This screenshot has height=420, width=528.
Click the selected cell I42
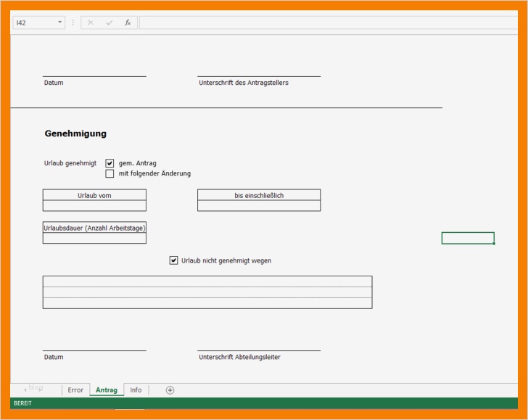[x=468, y=238]
